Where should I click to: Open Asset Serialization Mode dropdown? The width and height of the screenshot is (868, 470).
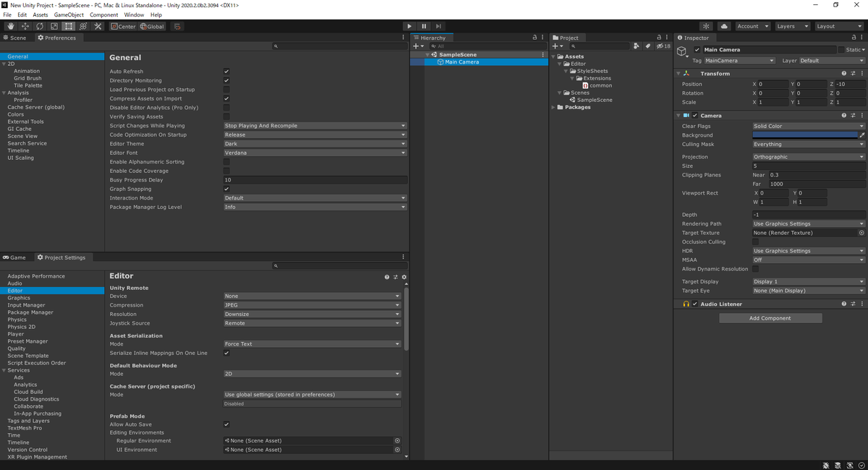tap(312, 344)
